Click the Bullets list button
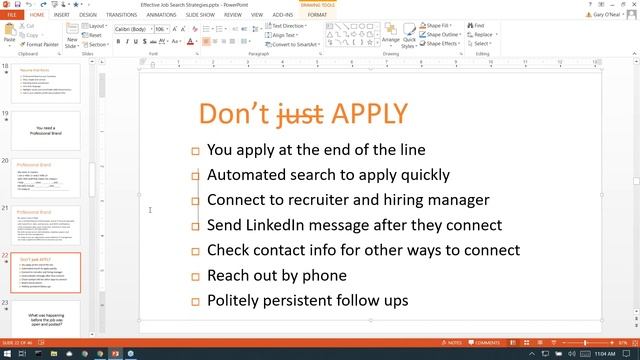The height and width of the screenshot is (360, 640). 206,29
